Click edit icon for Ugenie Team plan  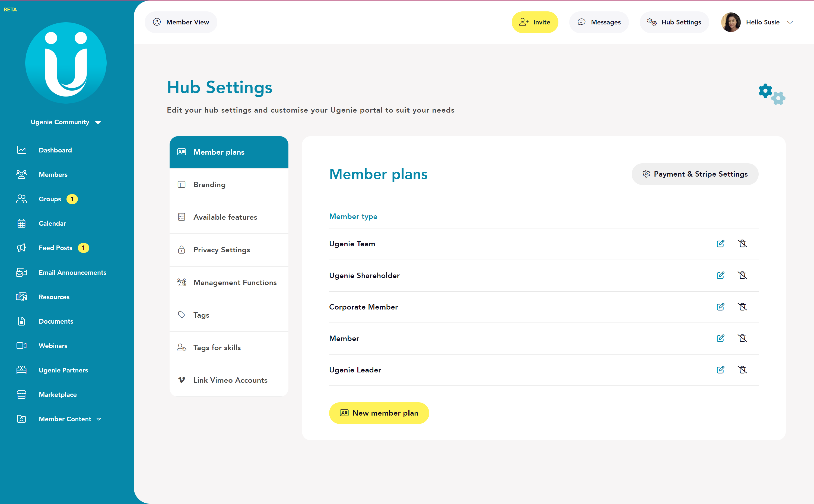(x=720, y=244)
